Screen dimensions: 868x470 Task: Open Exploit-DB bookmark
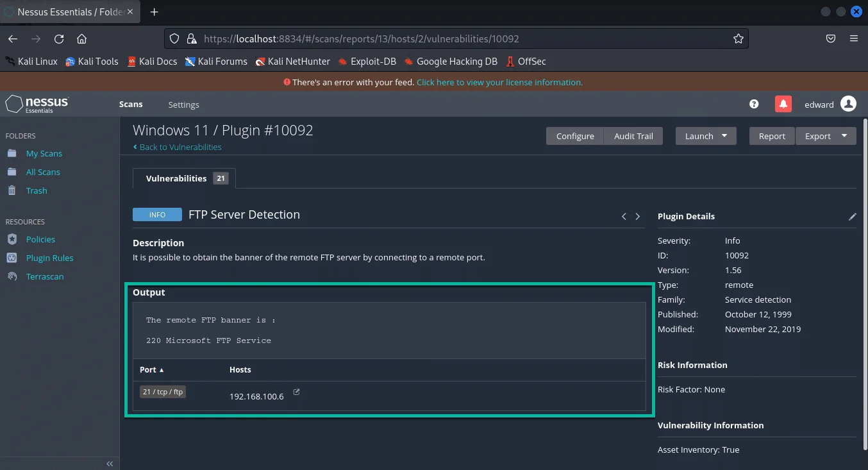[x=367, y=62]
